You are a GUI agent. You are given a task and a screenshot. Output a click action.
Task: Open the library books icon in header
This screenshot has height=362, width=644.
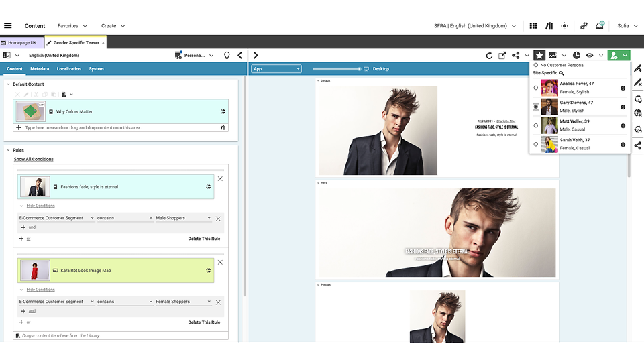(x=549, y=26)
